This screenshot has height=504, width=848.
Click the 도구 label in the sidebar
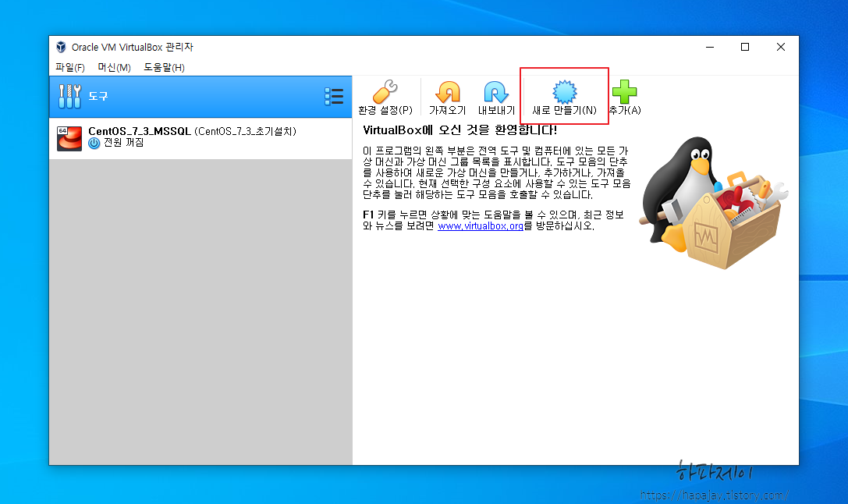pos(98,96)
